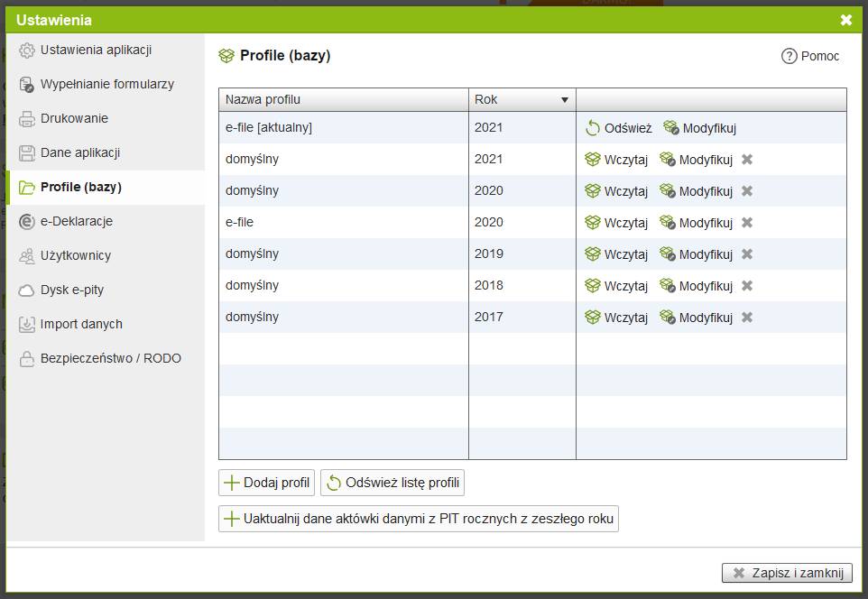Go to Bezpieczeństwo / RODO settings
The image size is (868, 599).
(110, 358)
